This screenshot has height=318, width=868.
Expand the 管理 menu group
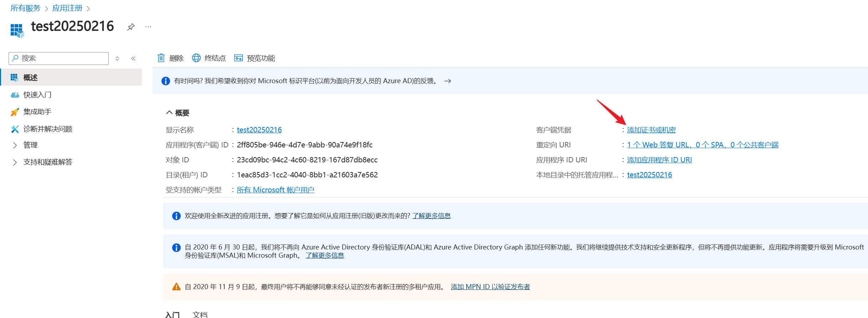(15, 145)
